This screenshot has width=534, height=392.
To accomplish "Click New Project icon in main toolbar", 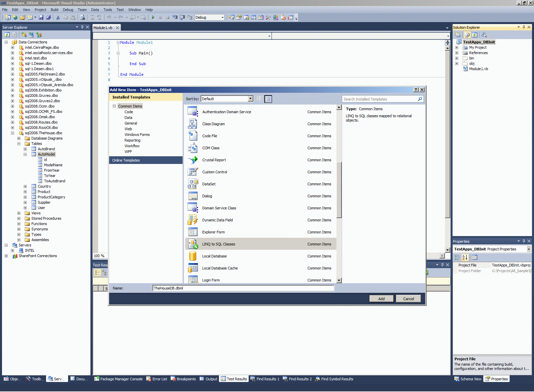I will 8,17.
